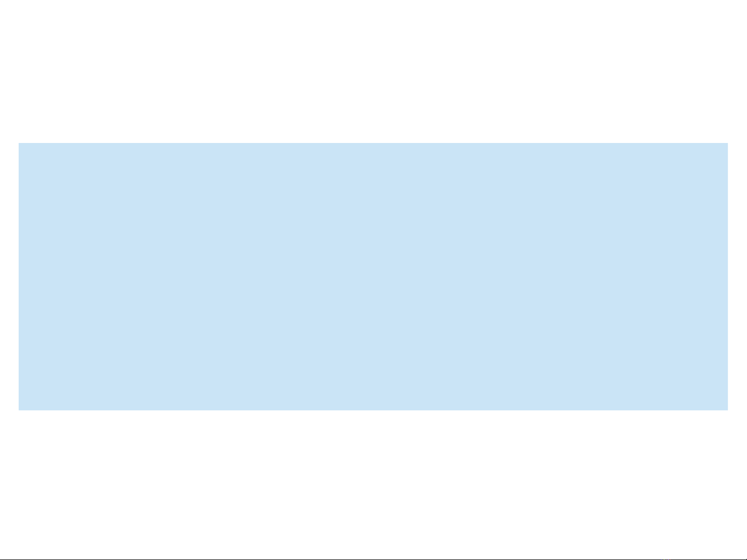747x560 pixels.
Task: Pick the light blue fill color
Action: tap(373, 277)
